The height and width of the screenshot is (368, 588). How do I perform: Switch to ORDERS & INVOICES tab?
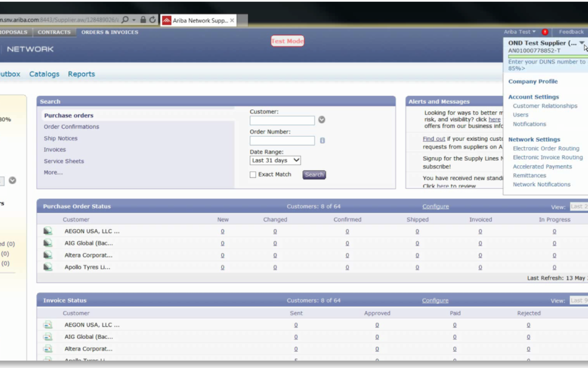(x=110, y=32)
